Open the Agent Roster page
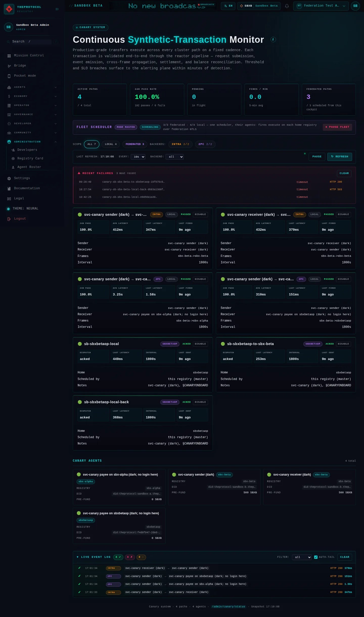This screenshot has height=617, width=364. click(29, 167)
